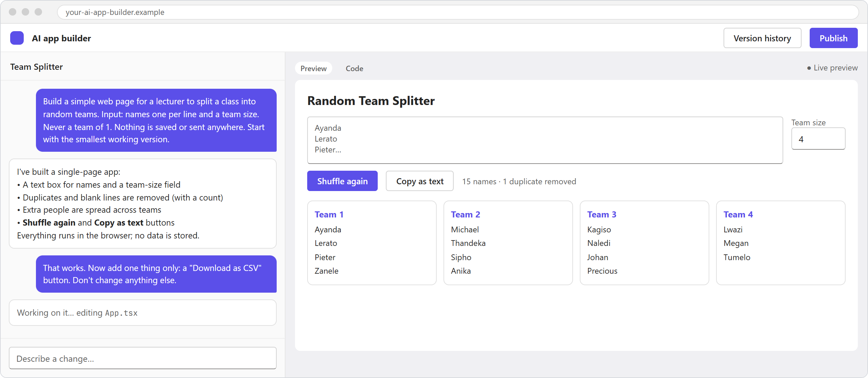
Task: Click the Shuffle again button
Action: point(342,181)
